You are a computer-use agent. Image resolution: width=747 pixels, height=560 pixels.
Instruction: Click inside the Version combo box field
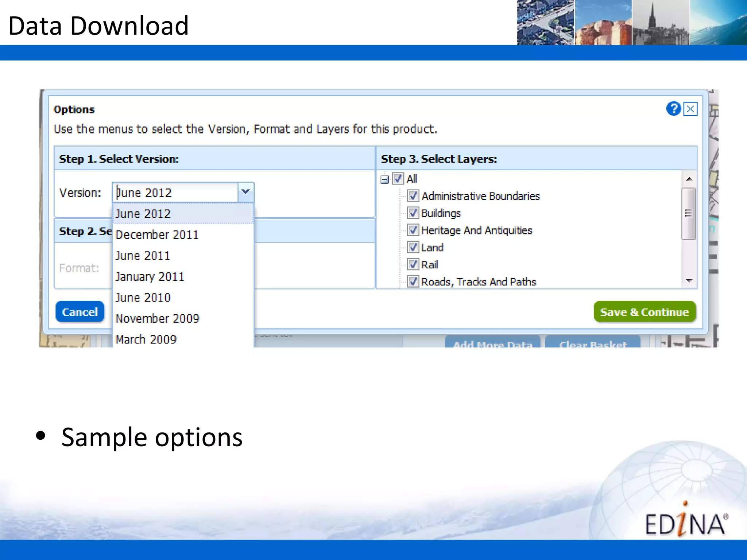[x=175, y=192]
